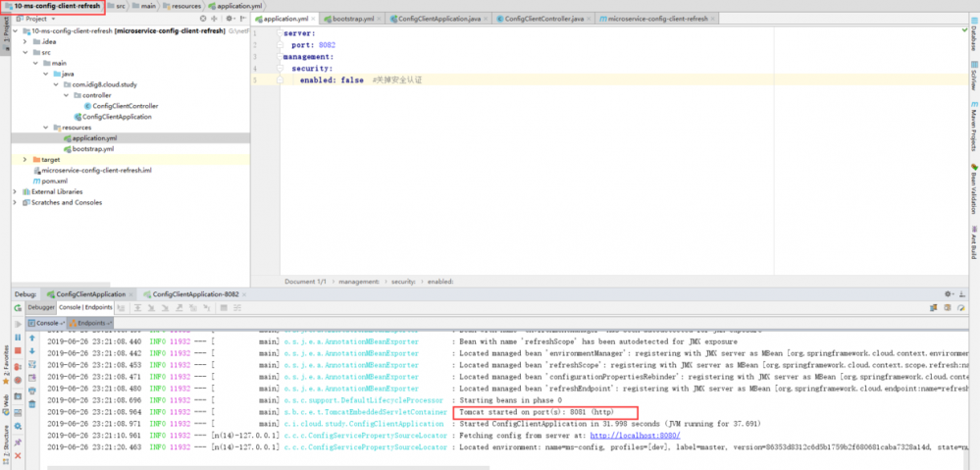Switch to the Debugger tab
The width and height of the screenshot is (980, 470).
[41, 307]
